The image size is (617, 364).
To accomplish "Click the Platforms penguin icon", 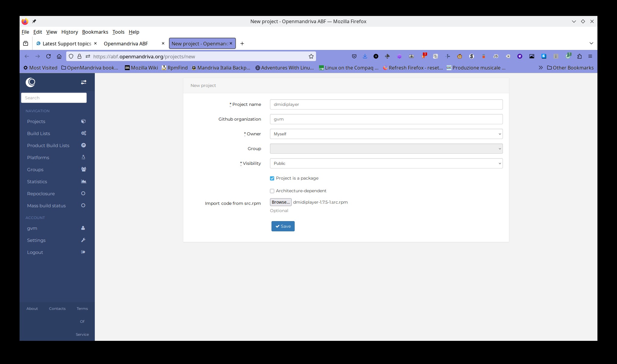I will 83,157.
